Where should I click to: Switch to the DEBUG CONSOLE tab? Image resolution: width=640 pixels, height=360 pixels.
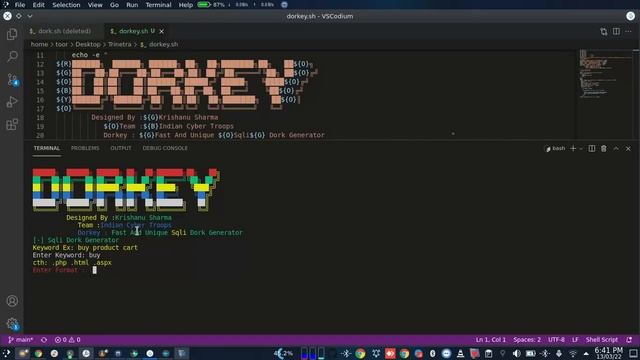165,148
